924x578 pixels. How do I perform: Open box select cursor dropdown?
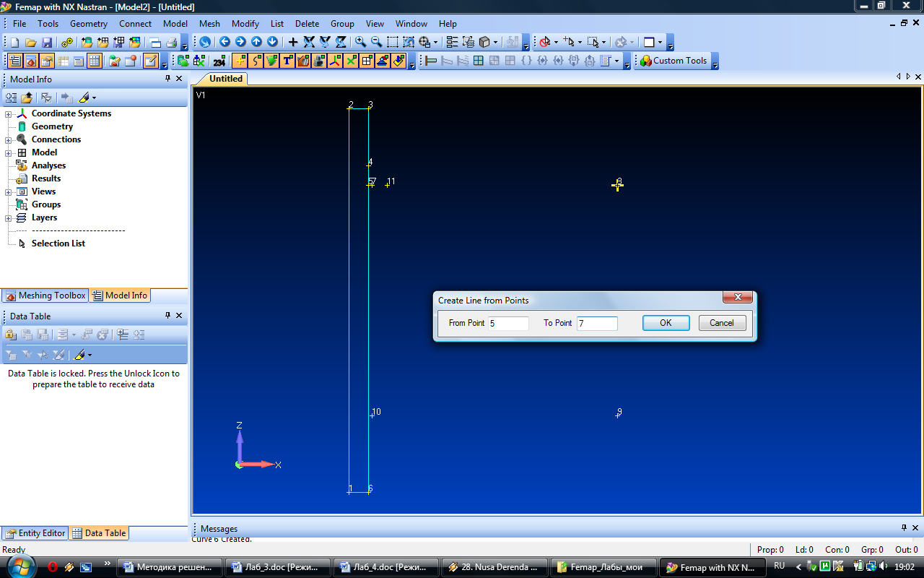603,42
